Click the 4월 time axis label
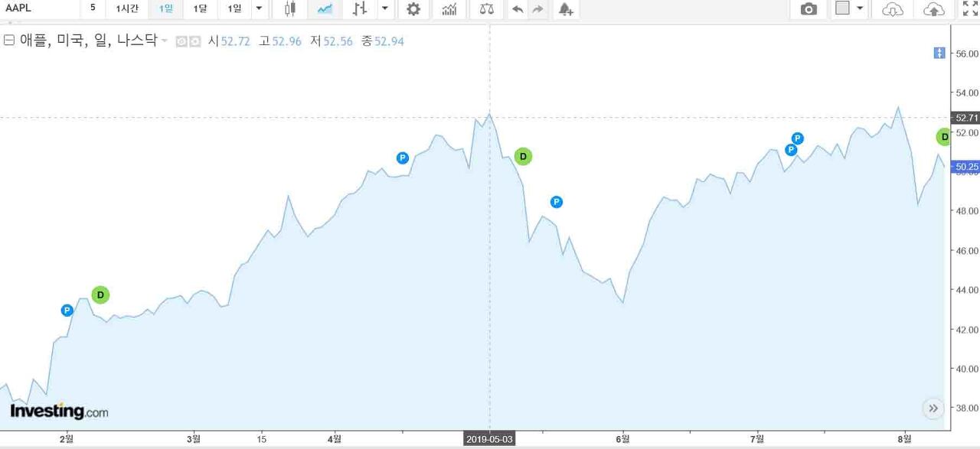The image size is (980, 449). (x=335, y=439)
